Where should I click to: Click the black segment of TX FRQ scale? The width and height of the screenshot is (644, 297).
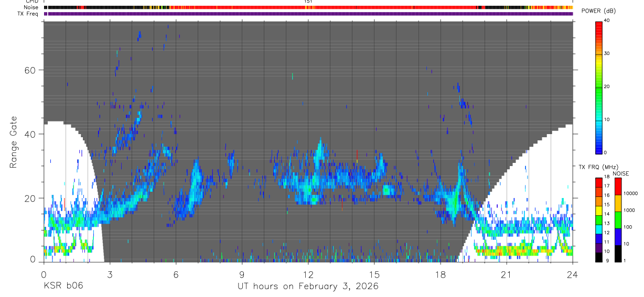pyautogui.click(x=599, y=257)
